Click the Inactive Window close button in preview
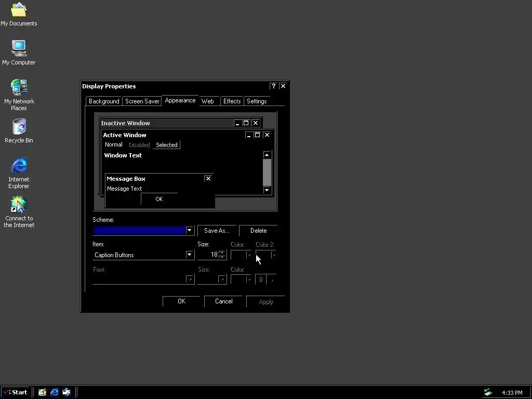This screenshot has height=399, width=532. tap(256, 123)
